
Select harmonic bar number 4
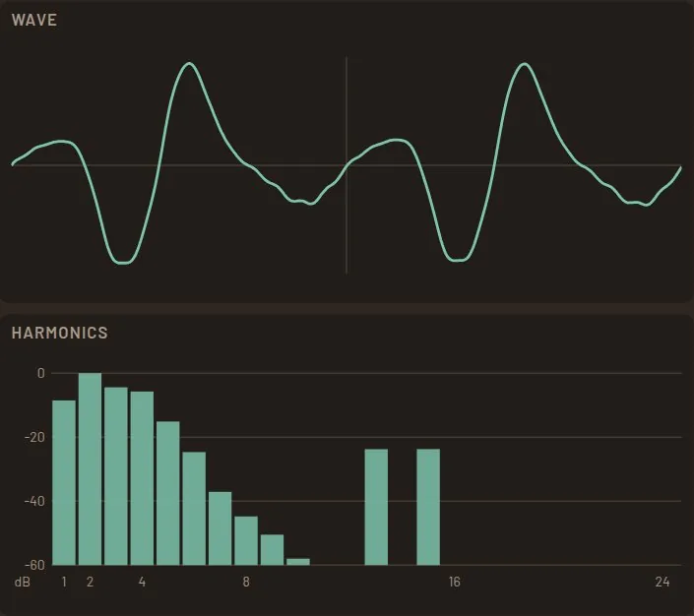(142, 478)
